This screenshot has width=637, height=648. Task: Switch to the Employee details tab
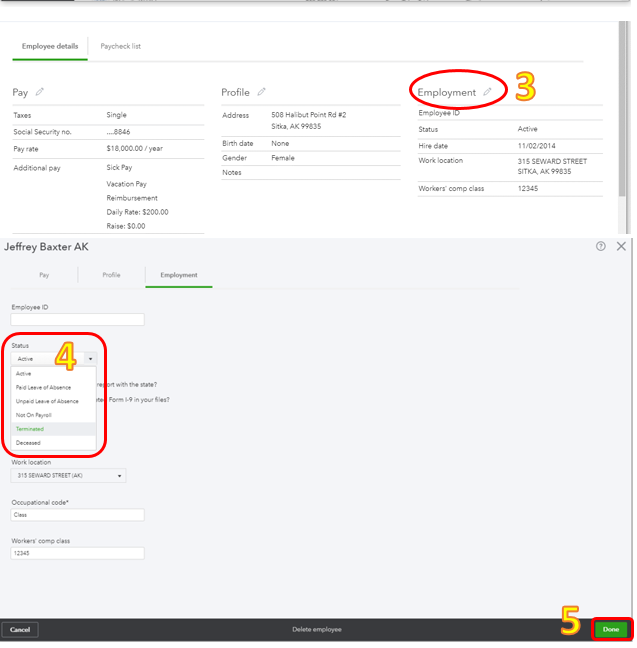[50, 47]
